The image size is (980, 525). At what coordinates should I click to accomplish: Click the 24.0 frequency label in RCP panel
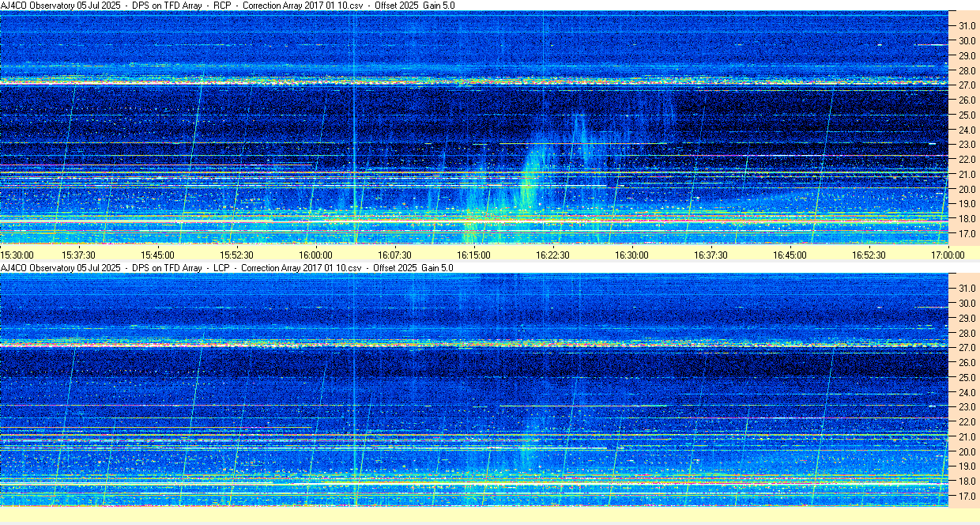(x=967, y=130)
